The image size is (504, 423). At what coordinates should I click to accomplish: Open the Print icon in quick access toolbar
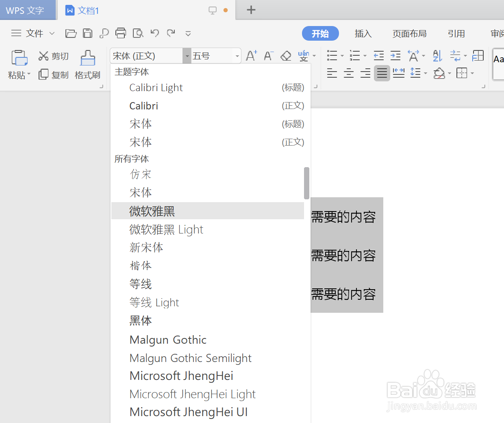(121, 33)
